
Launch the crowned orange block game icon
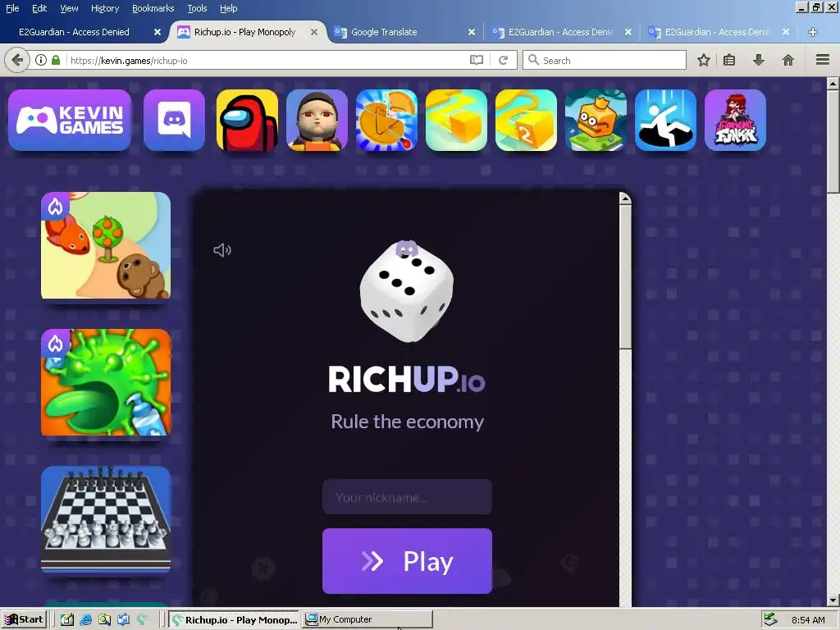(x=596, y=120)
